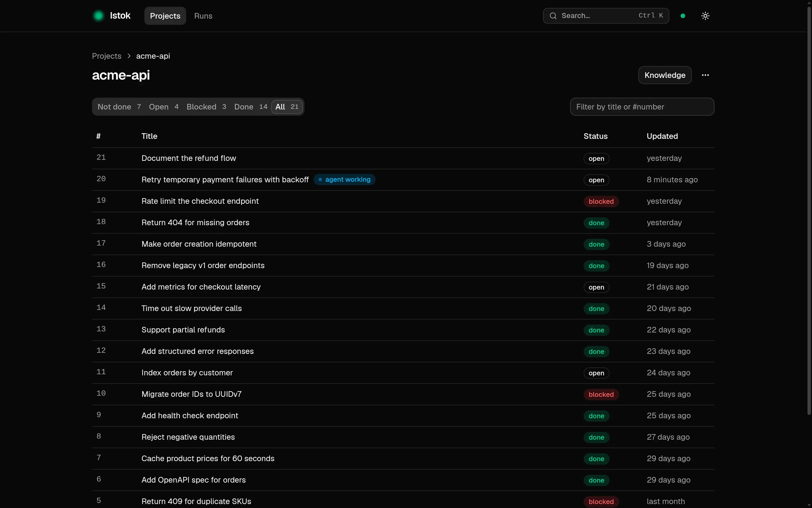The width and height of the screenshot is (812, 508).
Task: Open the project three-dot more menu
Action: point(705,75)
